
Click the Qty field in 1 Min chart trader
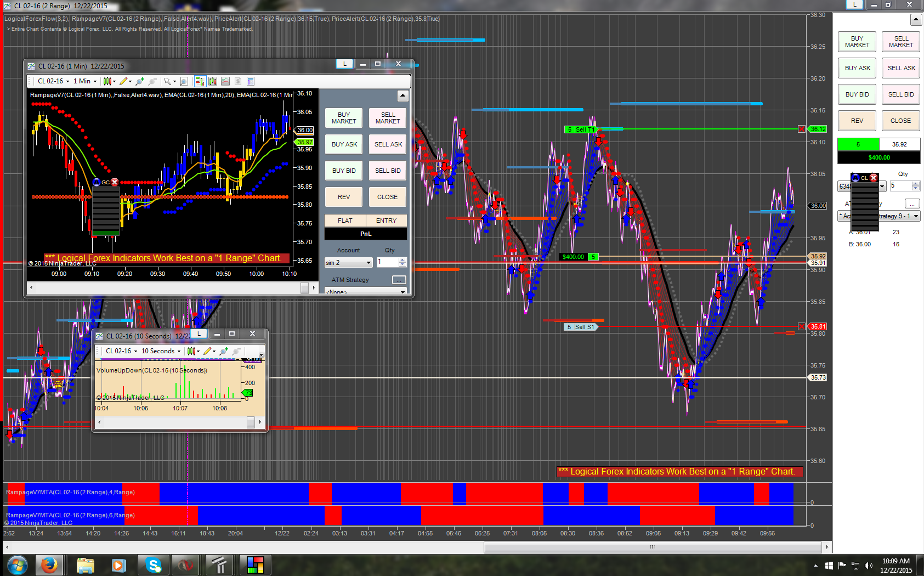point(388,262)
